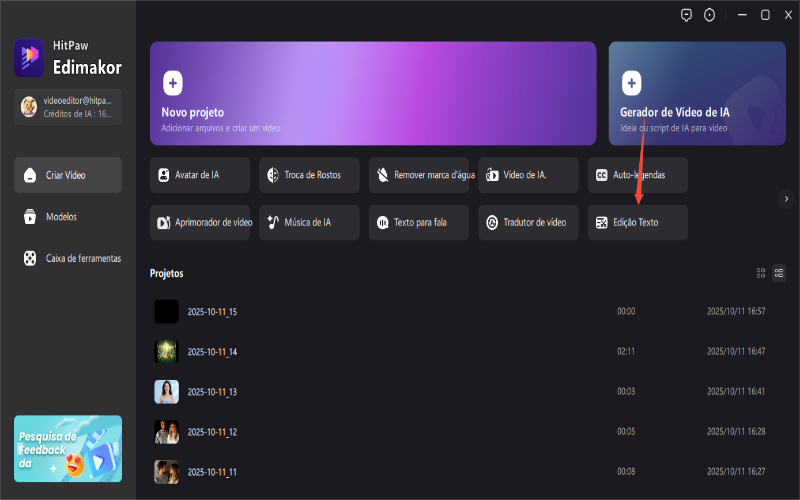Image resolution: width=800 pixels, height=500 pixels.
Task: Click the user avatar picture
Action: 29,107
